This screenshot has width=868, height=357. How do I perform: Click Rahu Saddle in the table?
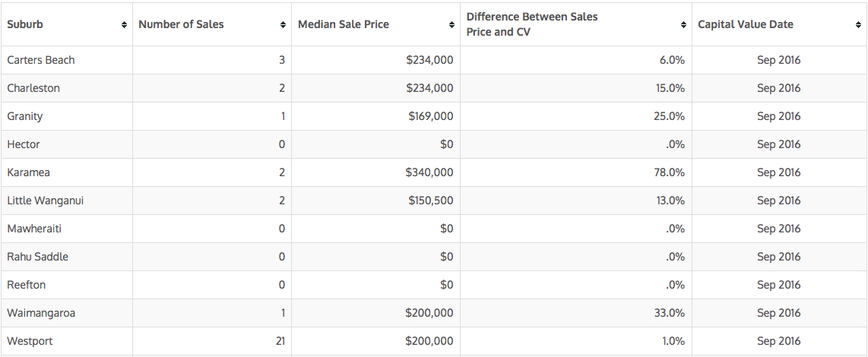(38, 257)
